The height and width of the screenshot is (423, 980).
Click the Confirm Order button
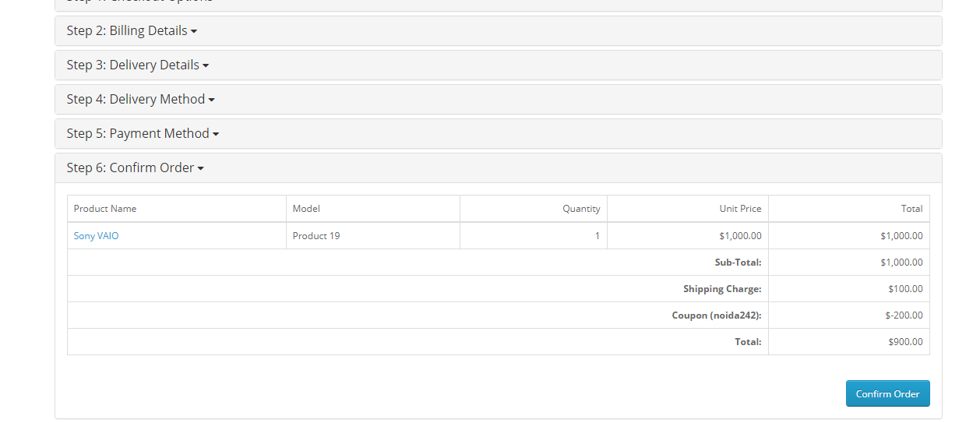(x=887, y=393)
